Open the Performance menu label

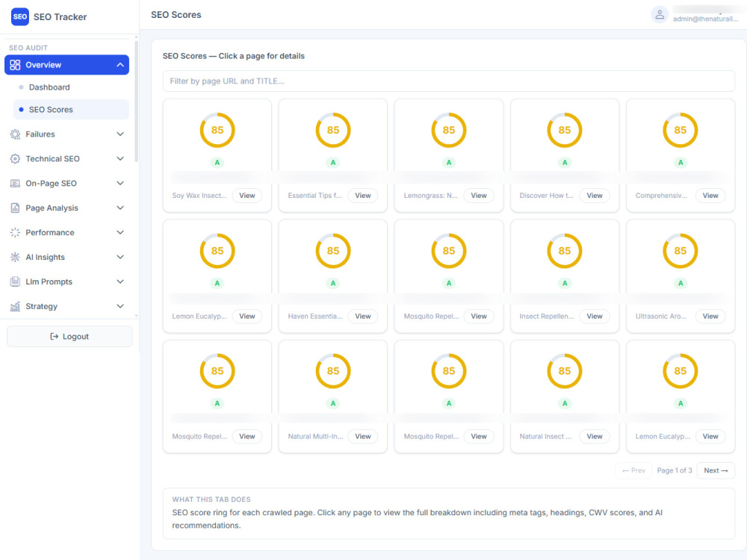(50, 232)
